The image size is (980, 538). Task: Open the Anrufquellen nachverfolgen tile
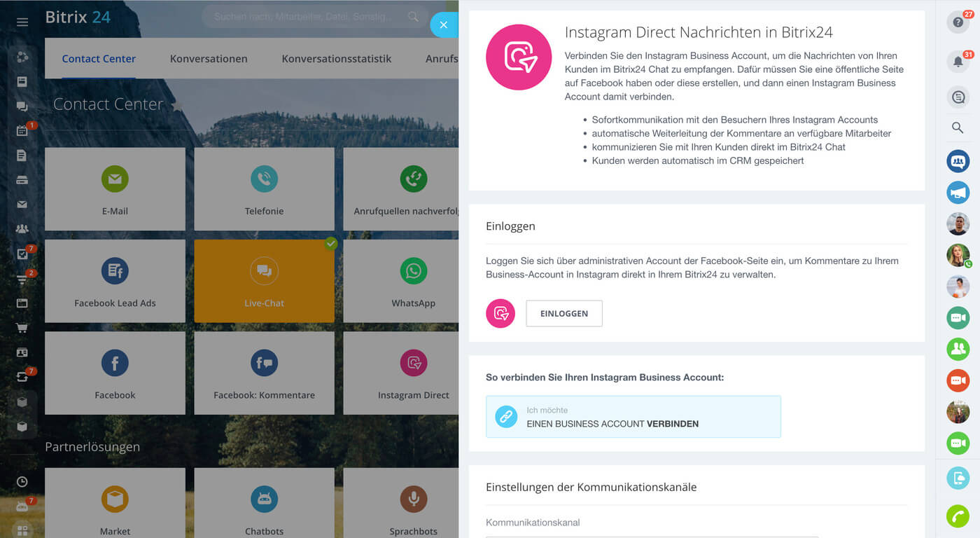pos(401,189)
